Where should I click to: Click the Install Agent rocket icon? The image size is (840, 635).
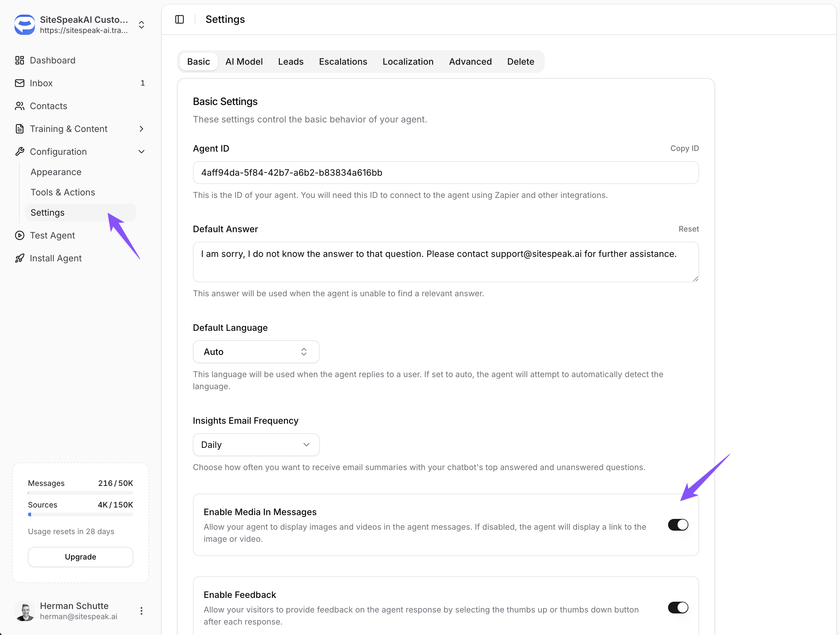tap(19, 258)
